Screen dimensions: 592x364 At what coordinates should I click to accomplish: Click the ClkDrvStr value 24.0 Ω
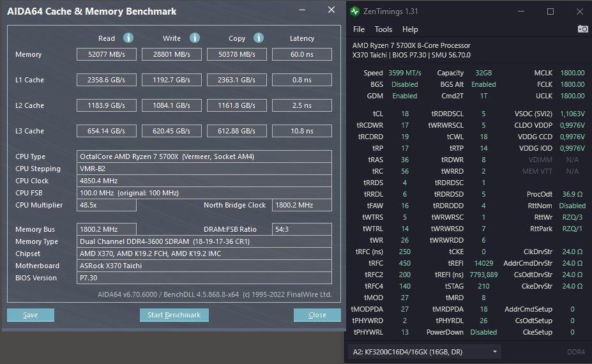572,252
